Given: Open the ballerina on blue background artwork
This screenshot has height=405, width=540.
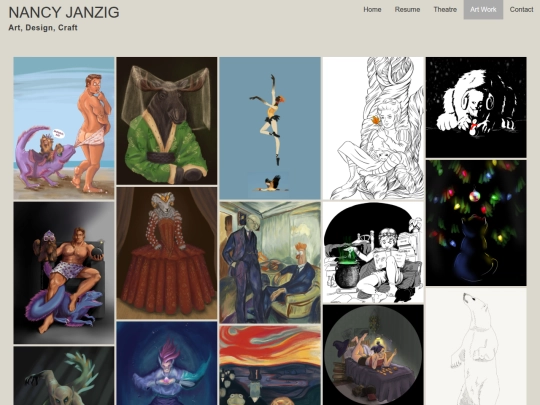Looking at the screenshot, I should coord(270,128).
